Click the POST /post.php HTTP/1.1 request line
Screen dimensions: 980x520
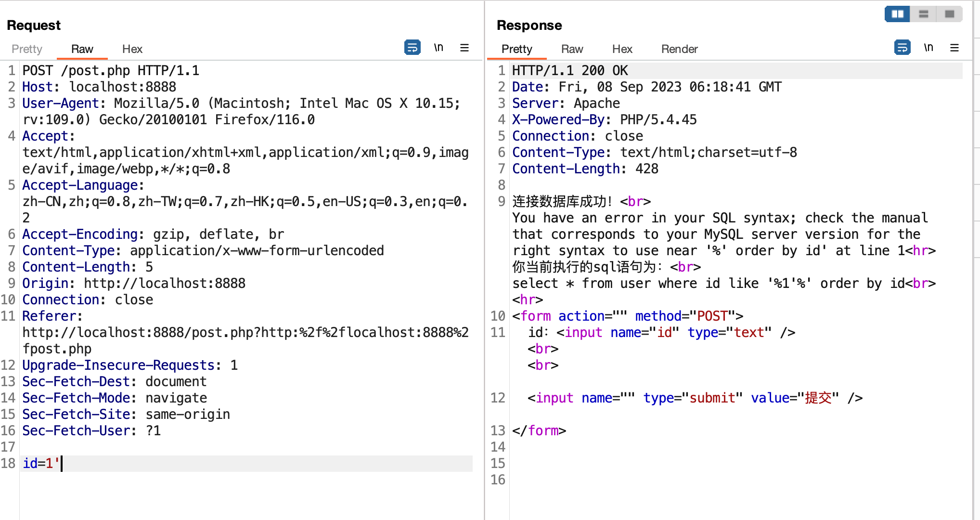pyautogui.click(x=111, y=71)
